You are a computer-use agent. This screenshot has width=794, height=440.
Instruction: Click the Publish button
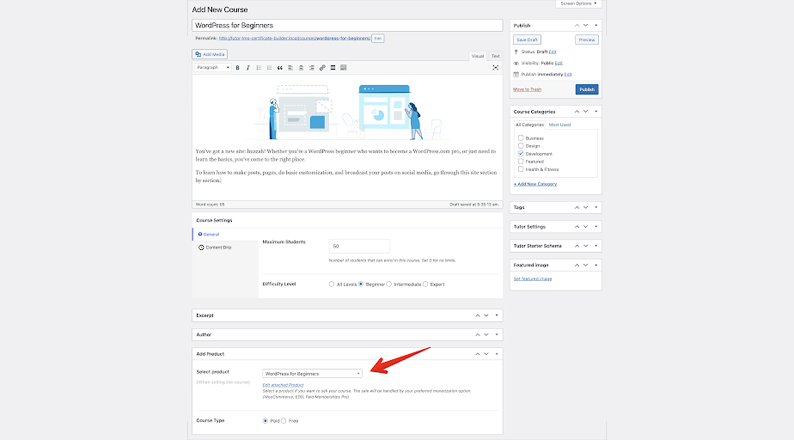tap(587, 90)
